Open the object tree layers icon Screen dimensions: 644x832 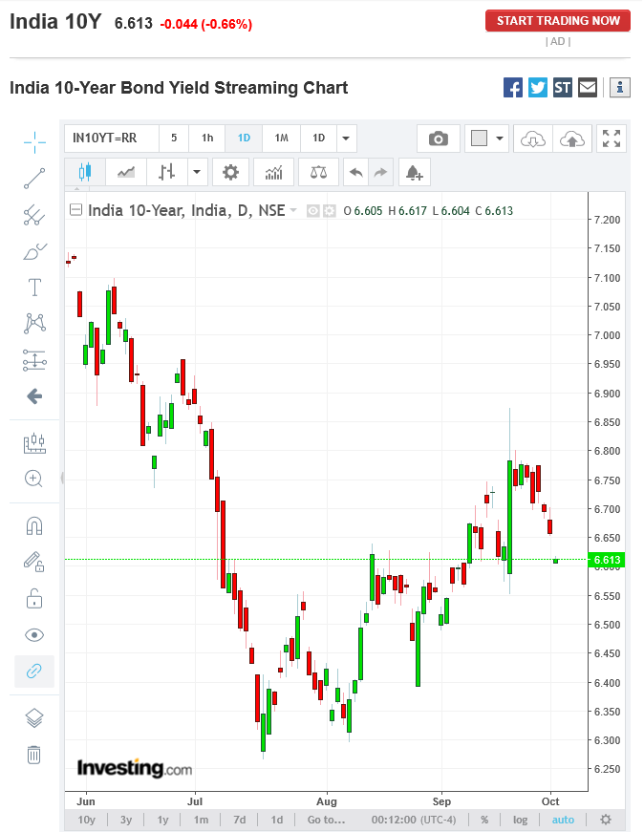coord(34,718)
